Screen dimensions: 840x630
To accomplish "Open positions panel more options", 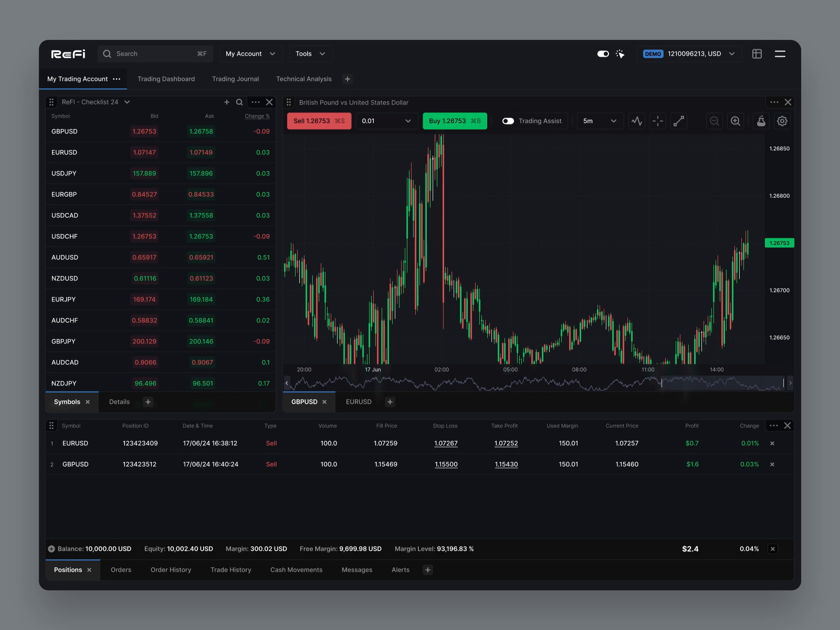I will click(x=774, y=426).
